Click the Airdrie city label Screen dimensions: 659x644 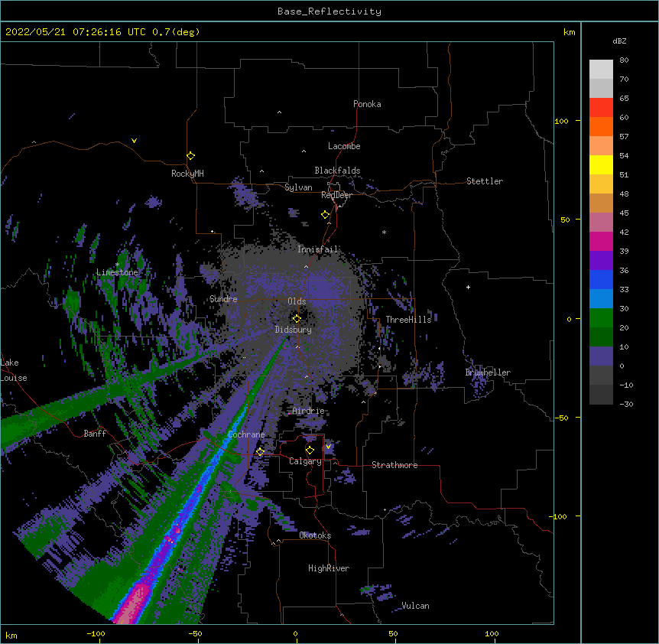[309, 411]
